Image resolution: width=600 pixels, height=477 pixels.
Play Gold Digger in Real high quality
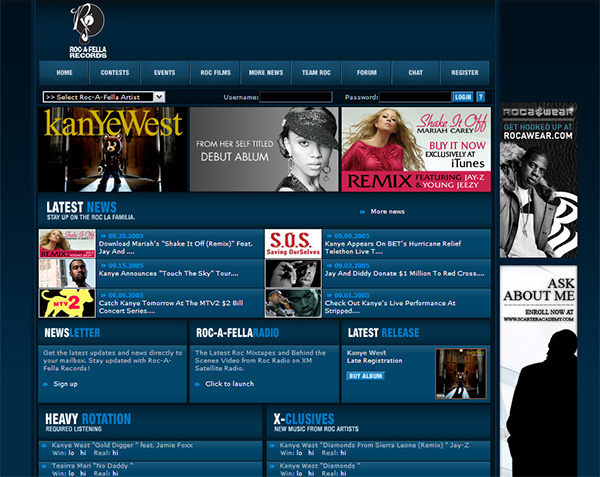115,453
